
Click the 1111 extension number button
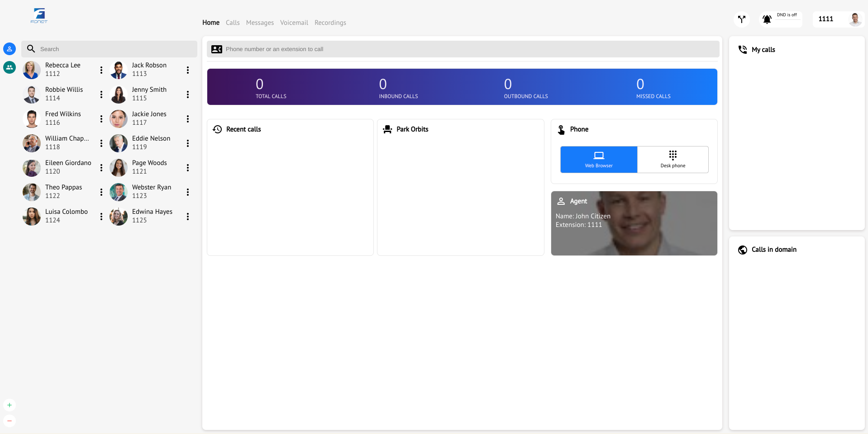point(826,19)
